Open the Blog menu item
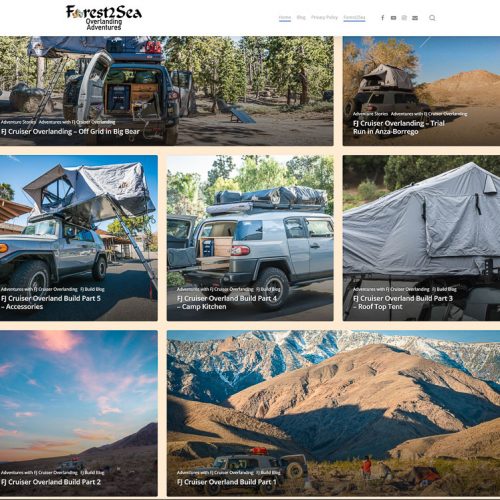Viewport: 500px width, 500px height. (x=301, y=17)
